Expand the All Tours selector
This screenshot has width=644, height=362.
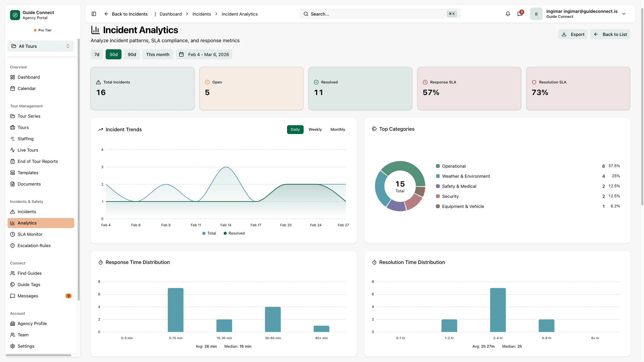click(x=41, y=46)
